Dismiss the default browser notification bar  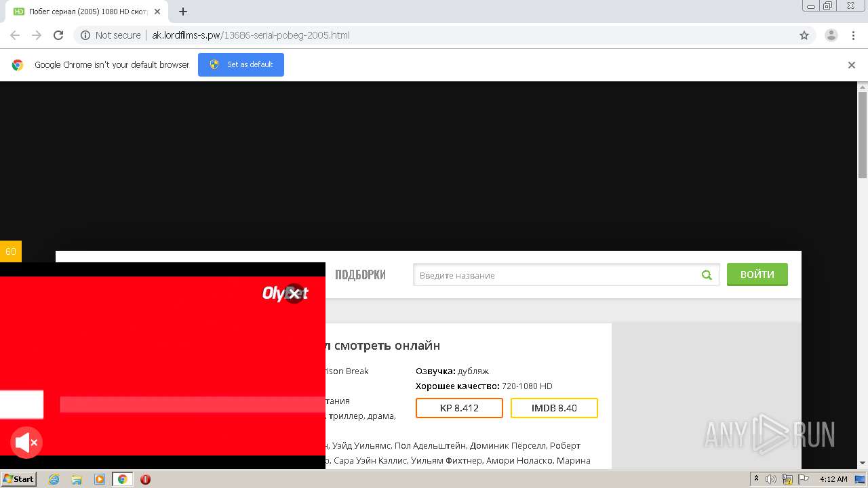coord(852,65)
